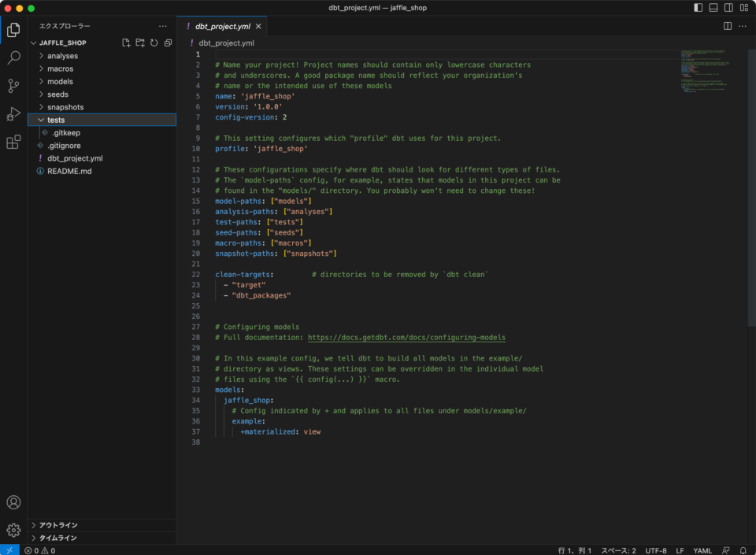Open the docs.getdbt.com configuring-models link
756x555 pixels.
pos(406,337)
